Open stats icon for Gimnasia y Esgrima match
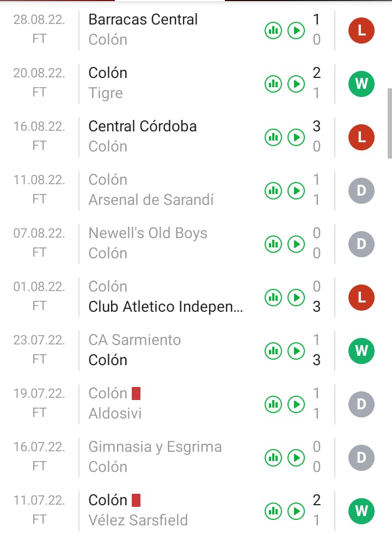The image size is (392, 551). click(x=273, y=458)
